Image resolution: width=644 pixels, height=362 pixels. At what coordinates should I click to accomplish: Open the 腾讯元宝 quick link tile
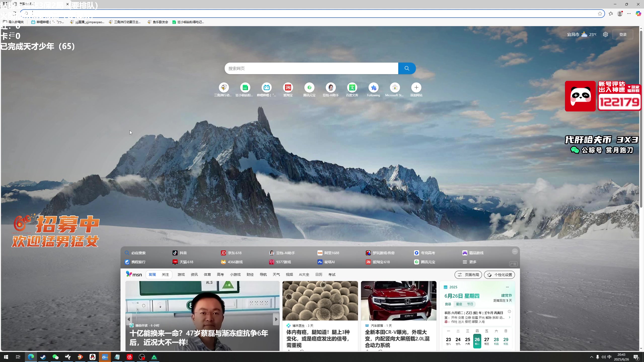click(x=309, y=90)
